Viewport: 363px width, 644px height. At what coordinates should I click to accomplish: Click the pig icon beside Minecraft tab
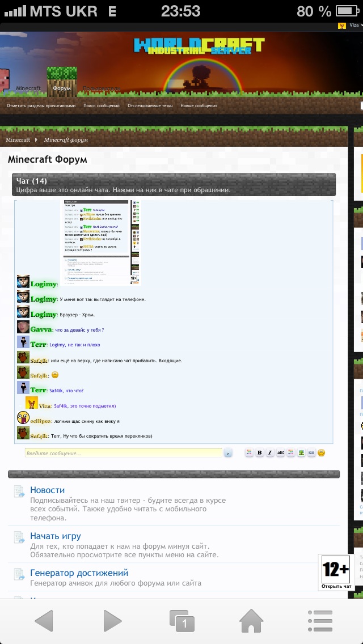tap(4, 80)
